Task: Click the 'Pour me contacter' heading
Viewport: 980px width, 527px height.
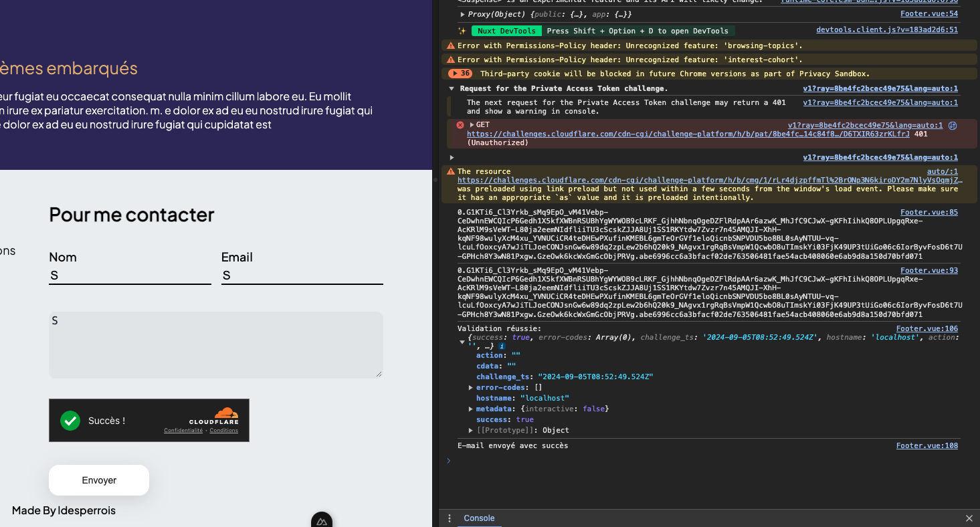Action: [132, 214]
